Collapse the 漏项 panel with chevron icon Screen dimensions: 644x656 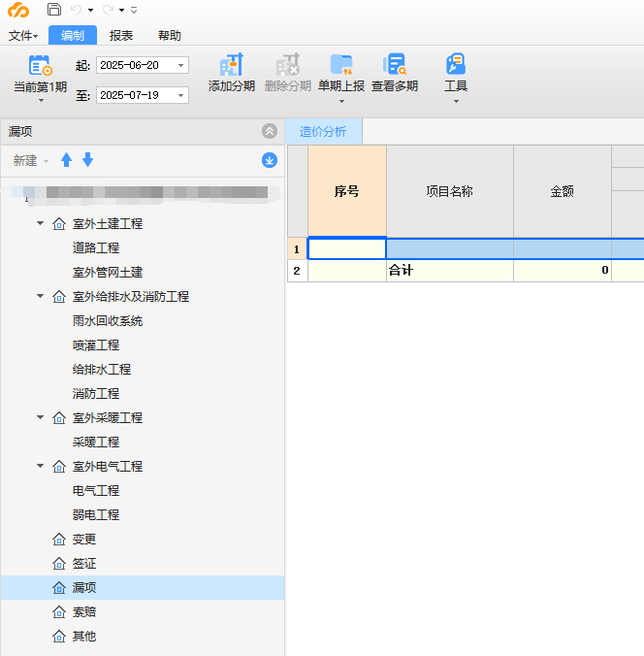[270, 131]
